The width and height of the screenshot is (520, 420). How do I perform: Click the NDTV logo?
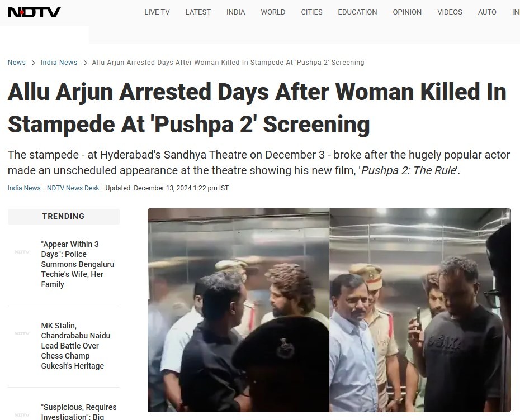(x=34, y=12)
